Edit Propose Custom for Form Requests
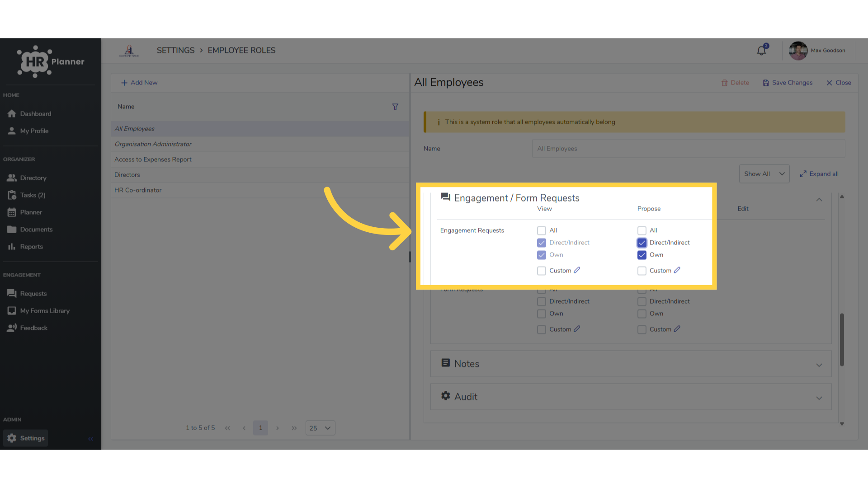The height and width of the screenshot is (488, 868). coord(677,329)
